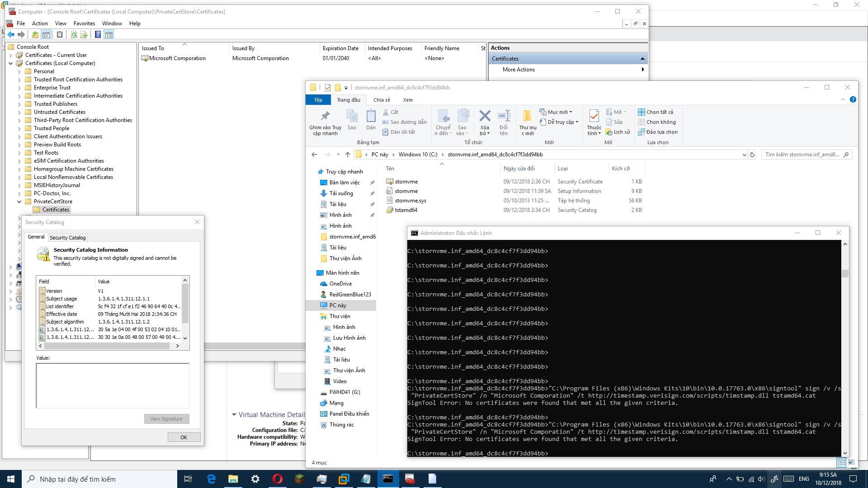The width and height of the screenshot is (868, 488).
Task: Click the Forward arrow in MMC toolbar
Action: (21, 35)
